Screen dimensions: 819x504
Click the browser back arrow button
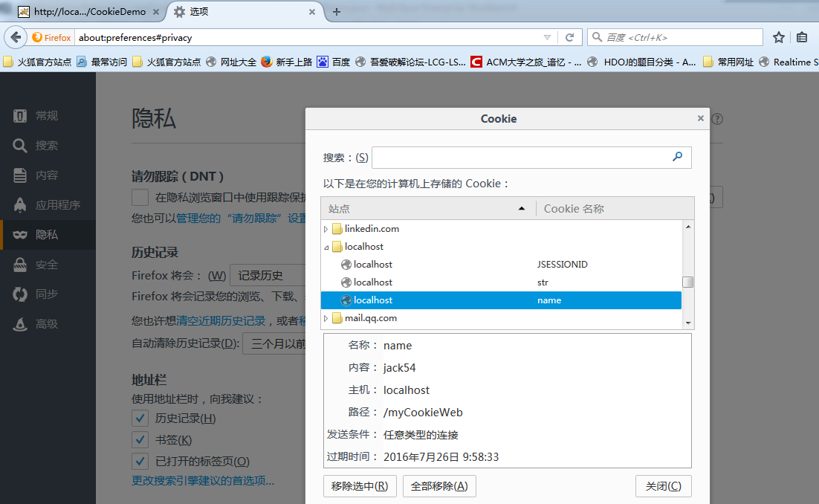click(x=16, y=38)
